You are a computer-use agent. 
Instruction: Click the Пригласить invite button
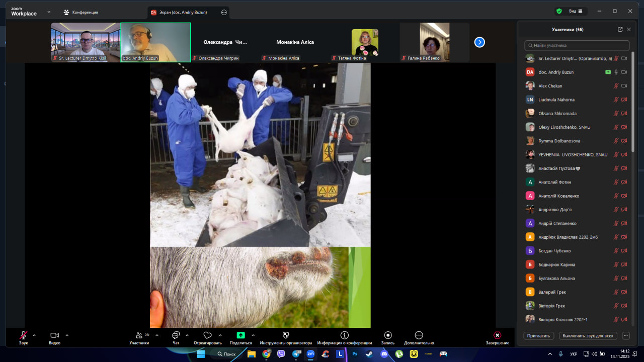coord(539,335)
